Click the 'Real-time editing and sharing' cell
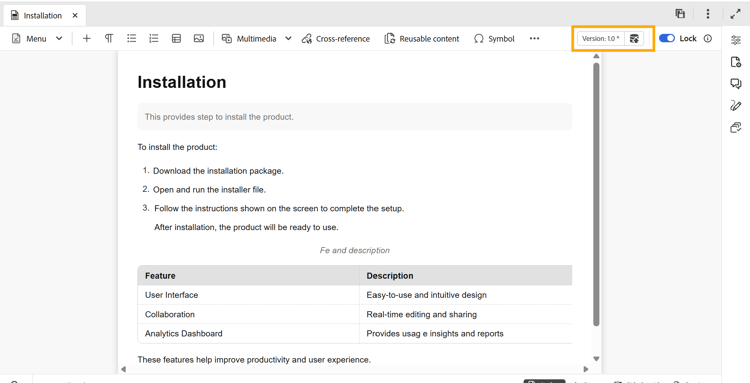The height and width of the screenshot is (383, 750). click(x=465, y=314)
